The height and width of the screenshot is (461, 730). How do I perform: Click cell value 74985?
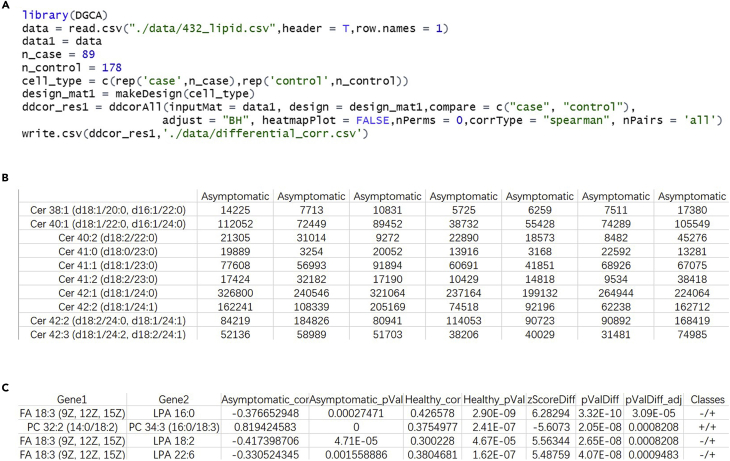(x=692, y=334)
